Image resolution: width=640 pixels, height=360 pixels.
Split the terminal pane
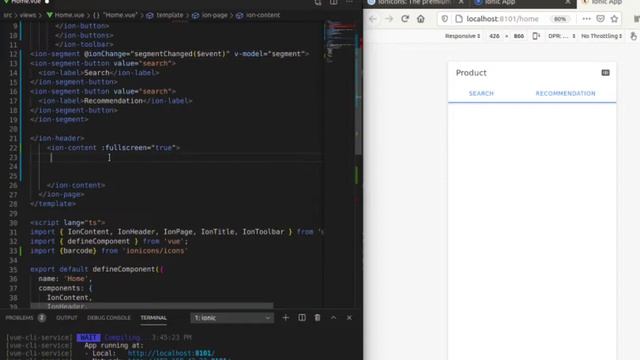[x=302, y=318]
